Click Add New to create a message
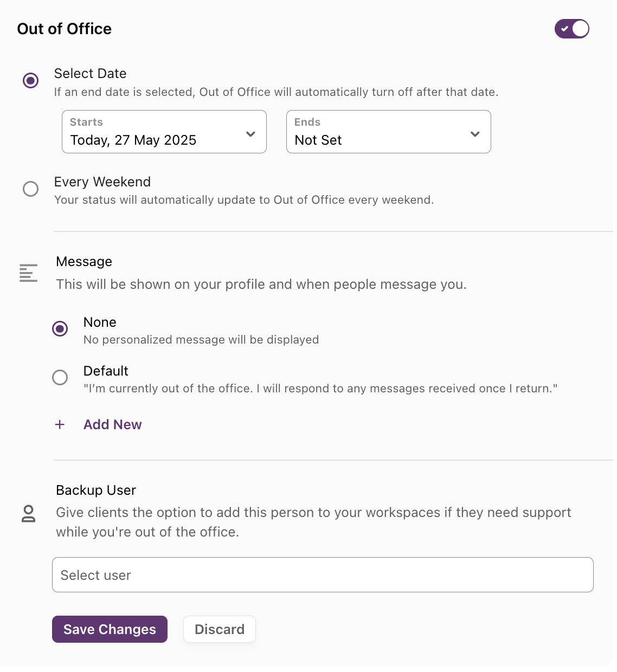 [112, 424]
